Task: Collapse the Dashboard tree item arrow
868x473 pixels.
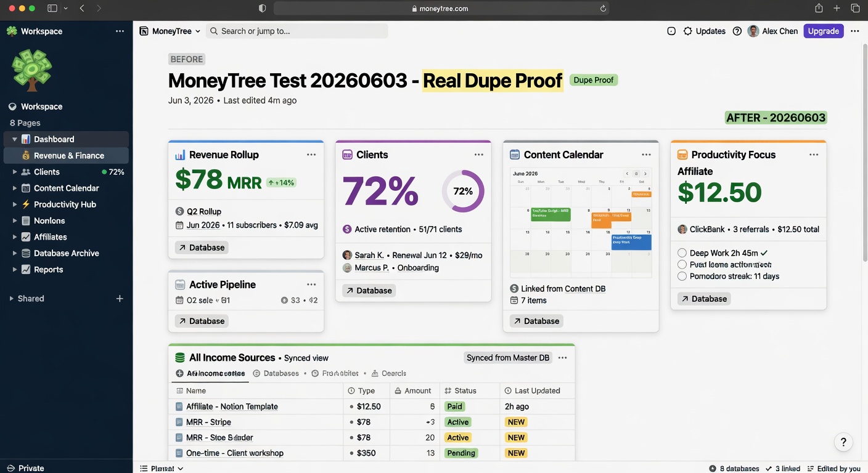Action: pos(14,139)
